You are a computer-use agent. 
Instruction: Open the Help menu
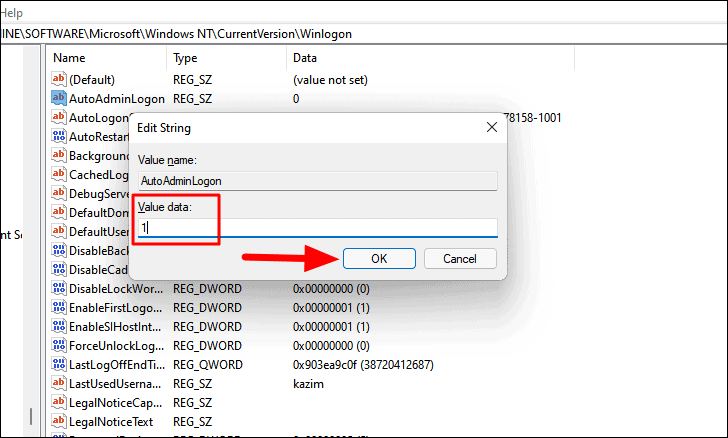[x=10, y=13]
